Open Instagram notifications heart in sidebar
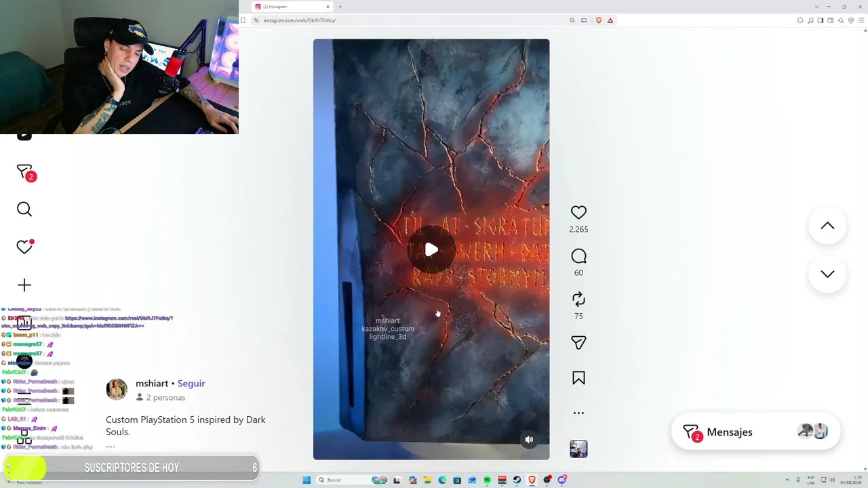868x488 pixels. click(24, 247)
